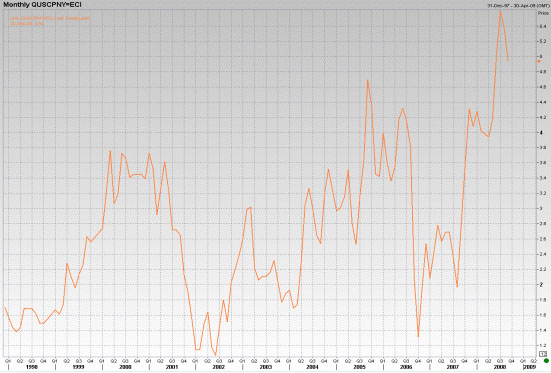The image size is (551, 373).
Task: Click the deep trough of the line in late 2006
Action: coord(418,336)
